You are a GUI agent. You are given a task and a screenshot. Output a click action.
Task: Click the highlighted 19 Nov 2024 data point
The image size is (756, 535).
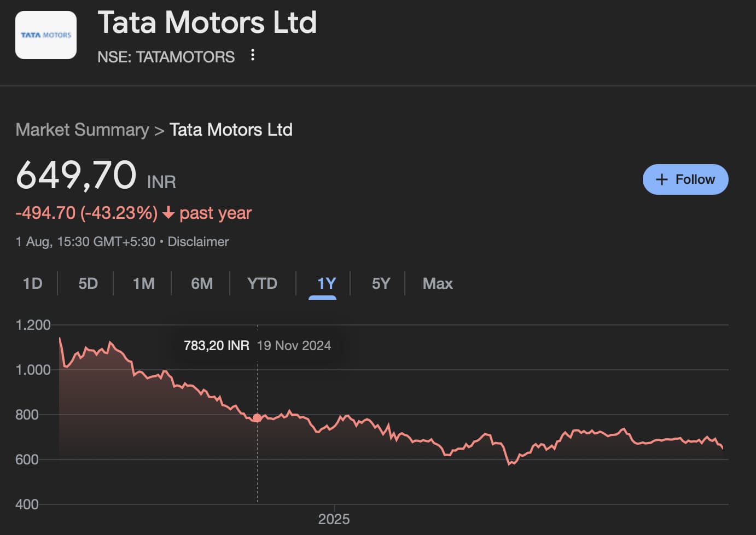pyautogui.click(x=257, y=418)
